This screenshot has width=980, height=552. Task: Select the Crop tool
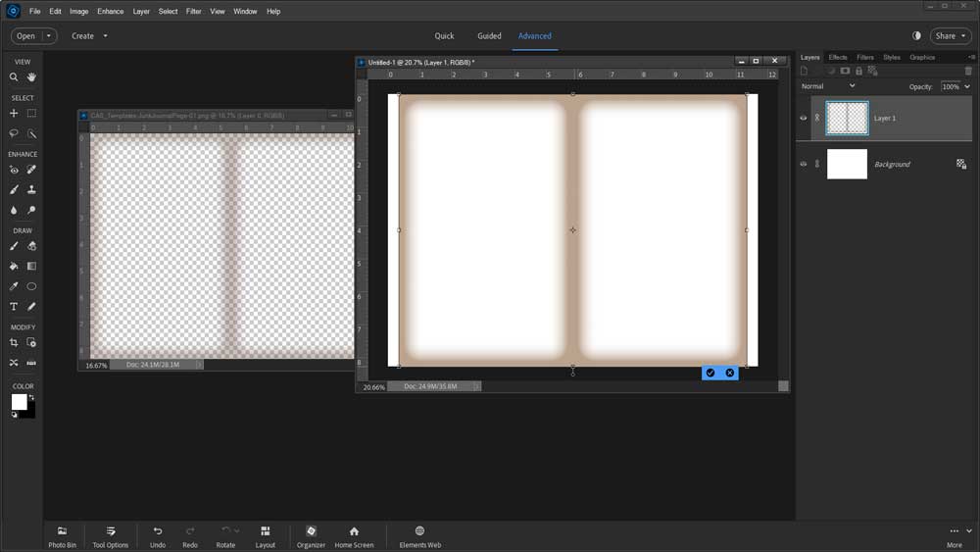click(14, 342)
